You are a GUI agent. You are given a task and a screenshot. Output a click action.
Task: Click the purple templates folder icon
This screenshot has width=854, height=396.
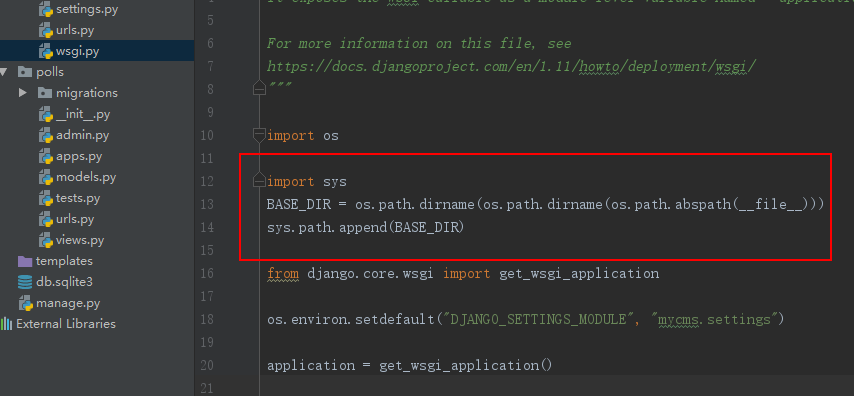click(25, 261)
